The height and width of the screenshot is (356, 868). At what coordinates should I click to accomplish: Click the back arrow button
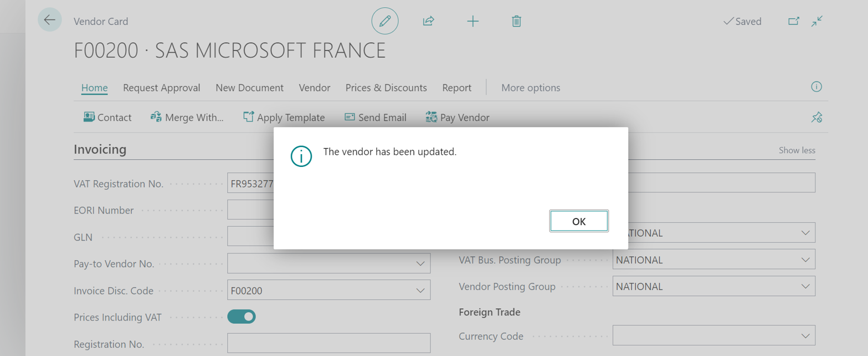[x=50, y=21]
